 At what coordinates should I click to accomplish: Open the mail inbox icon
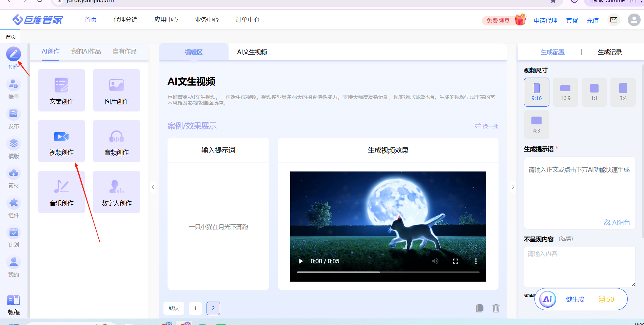click(614, 20)
